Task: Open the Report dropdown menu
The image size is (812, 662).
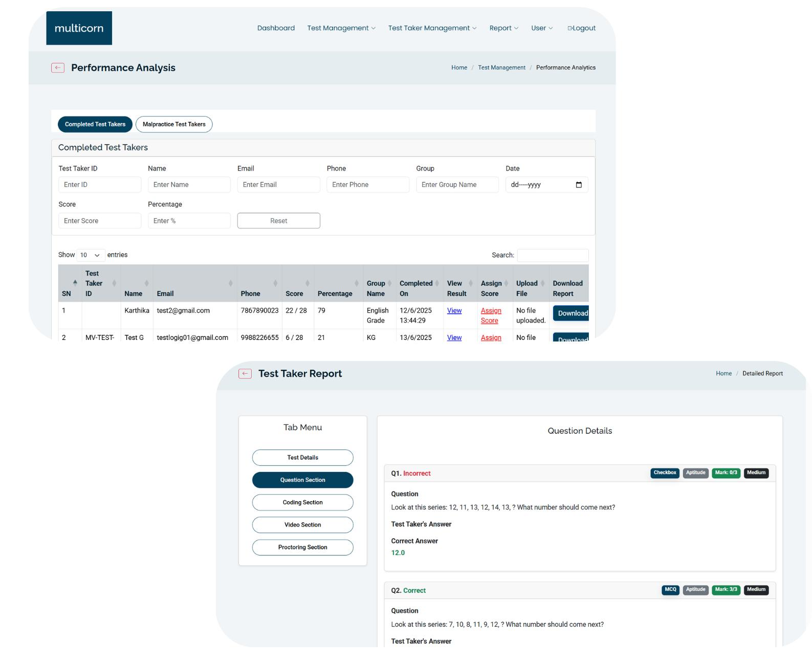Action: tap(503, 28)
